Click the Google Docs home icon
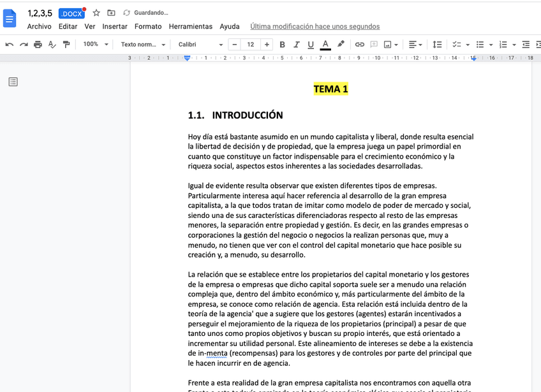Image resolution: width=541 pixels, height=392 pixels. [x=10, y=18]
